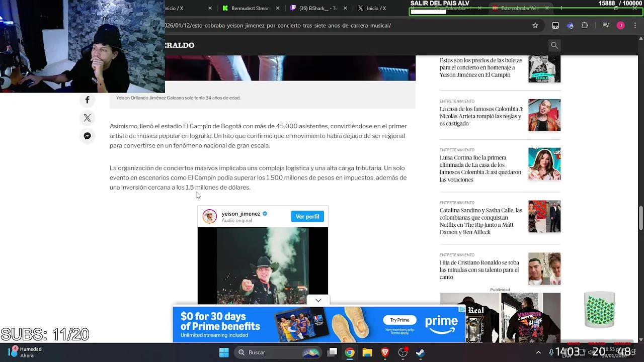Viewport: 644px width, 362px height.
Task: Open the Humedad weather widget
Action: [28, 352]
